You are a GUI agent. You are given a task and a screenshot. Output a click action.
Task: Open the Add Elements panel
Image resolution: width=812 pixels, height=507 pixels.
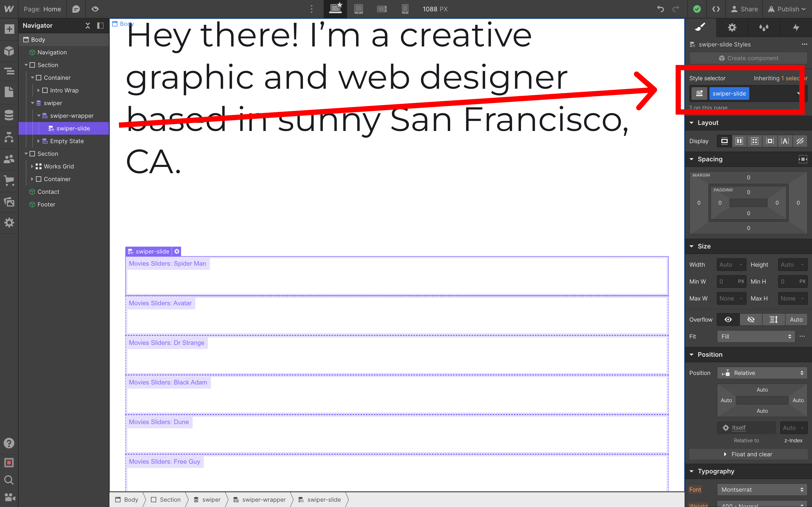[x=9, y=29]
